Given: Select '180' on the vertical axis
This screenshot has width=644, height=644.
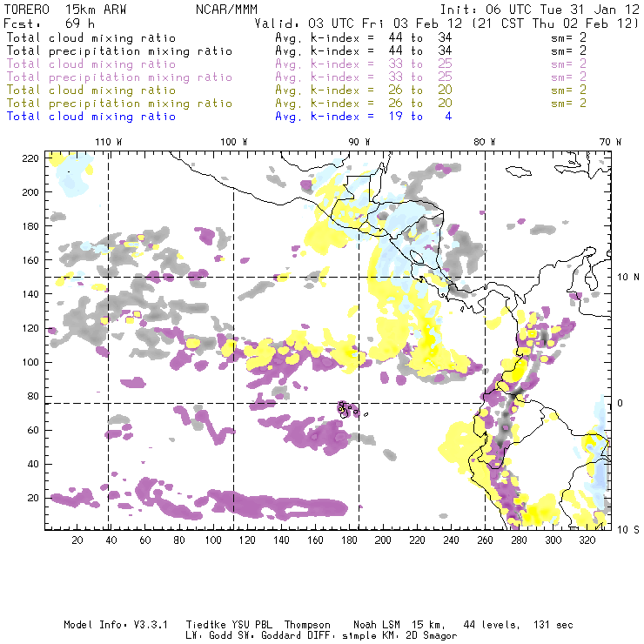Looking at the screenshot, I should 30,226.
